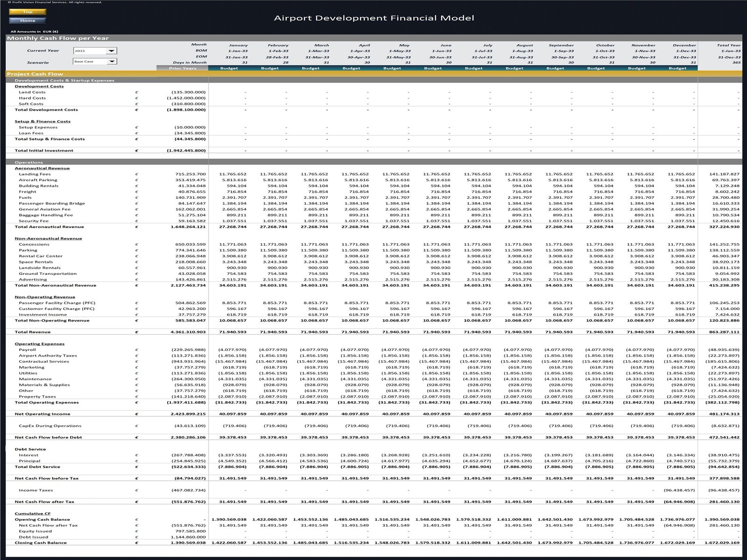Click the blue Home button

tap(28, 21)
